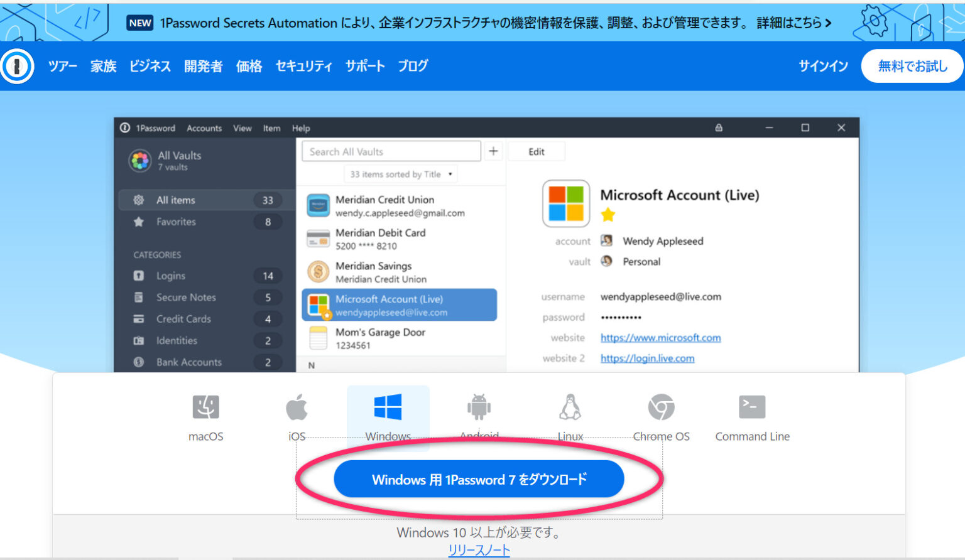Click the hidden password dots field
Screen dimensions: 965x560
click(x=621, y=317)
